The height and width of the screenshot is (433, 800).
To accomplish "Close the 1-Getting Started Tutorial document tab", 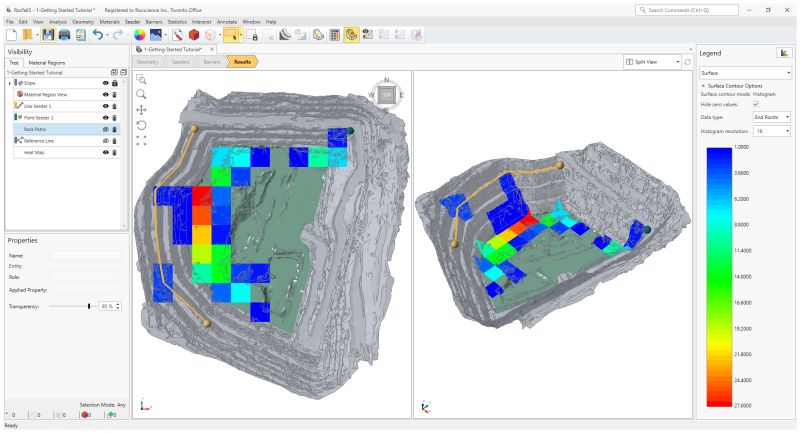I will point(212,49).
